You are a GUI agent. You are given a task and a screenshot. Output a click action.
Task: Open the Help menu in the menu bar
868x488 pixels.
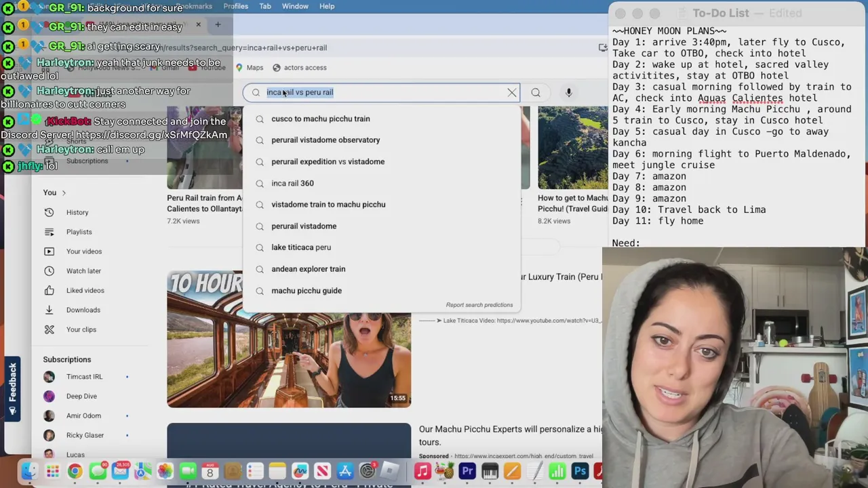point(327,6)
